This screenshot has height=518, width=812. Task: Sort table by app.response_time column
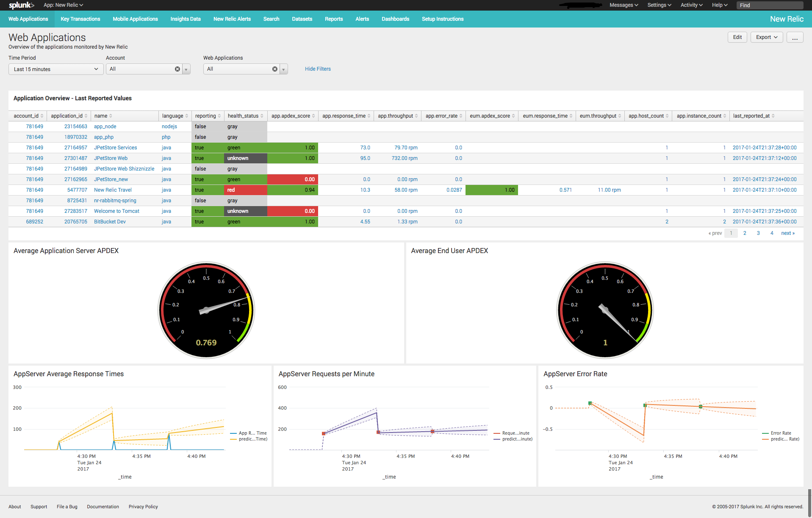[x=346, y=116]
